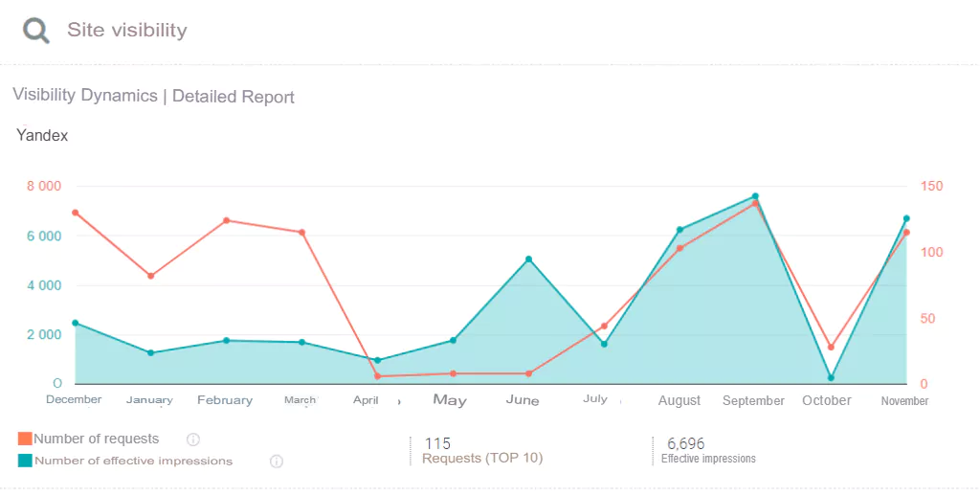
Task: Click the November impressions data point
Action: tap(906, 218)
